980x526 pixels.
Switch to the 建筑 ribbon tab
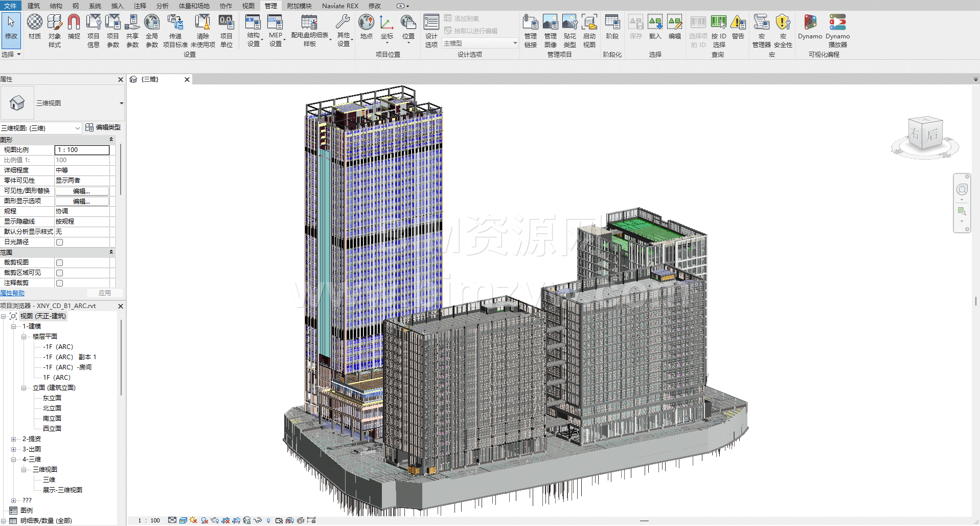34,6
